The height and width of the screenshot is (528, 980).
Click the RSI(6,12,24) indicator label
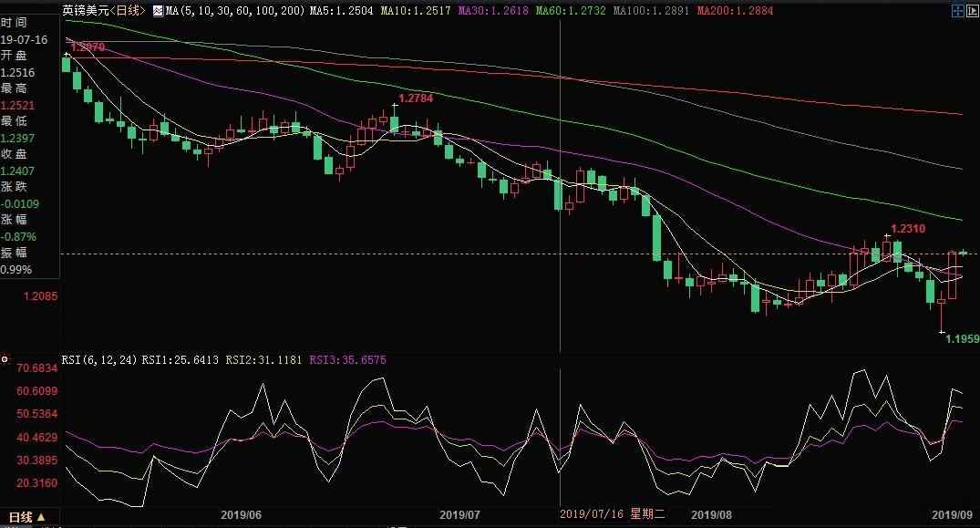(98, 360)
